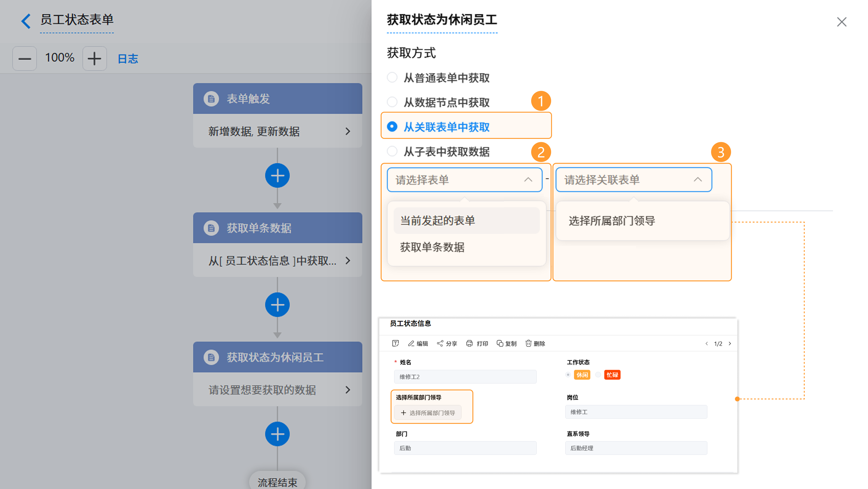Viewport: 868px width, 489px height.
Task: Click the 100% zoom level text
Action: (x=60, y=58)
